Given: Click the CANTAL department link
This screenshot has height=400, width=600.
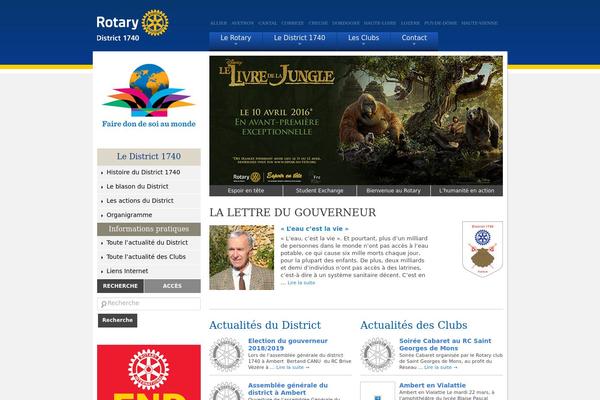Looking at the screenshot, I should [267, 23].
